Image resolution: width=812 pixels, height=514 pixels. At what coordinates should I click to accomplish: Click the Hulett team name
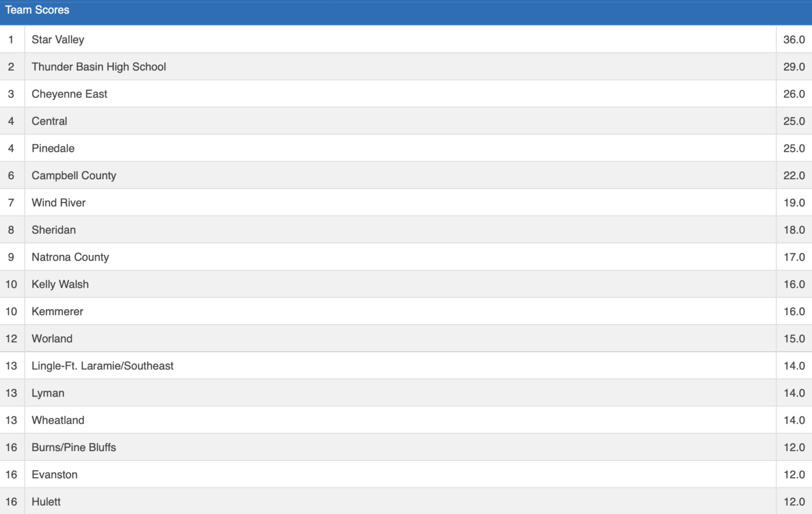(46, 502)
